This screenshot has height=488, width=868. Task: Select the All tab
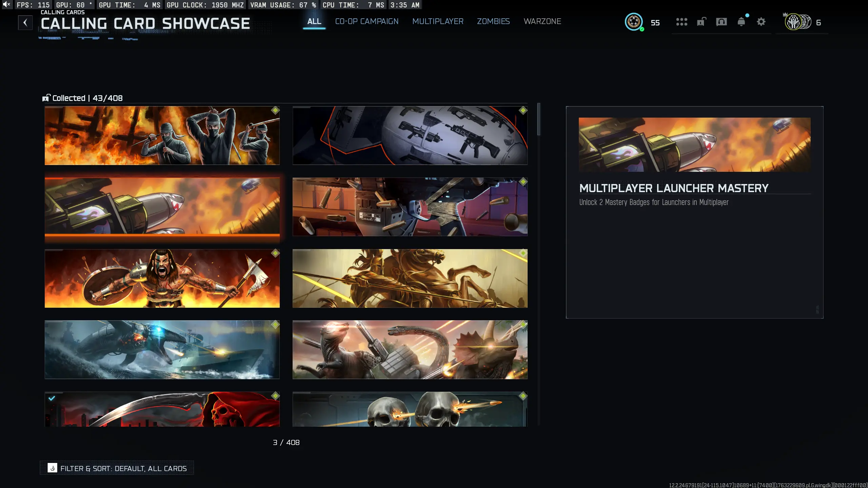coord(314,21)
